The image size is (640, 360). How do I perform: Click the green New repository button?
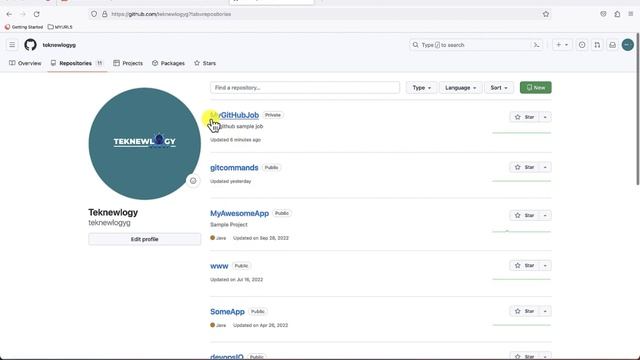click(536, 88)
